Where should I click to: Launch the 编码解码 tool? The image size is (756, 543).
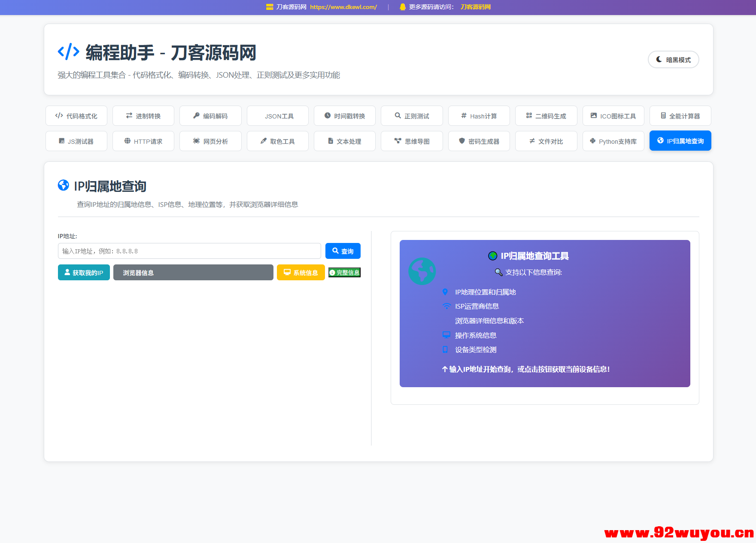point(210,115)
